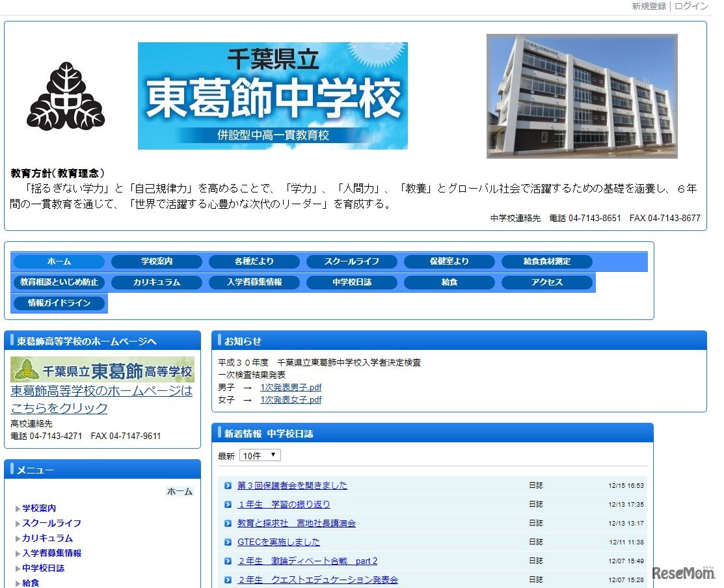Open 第3回保護者会を開きました article
The image size is (724, 588).
(292, 485)
